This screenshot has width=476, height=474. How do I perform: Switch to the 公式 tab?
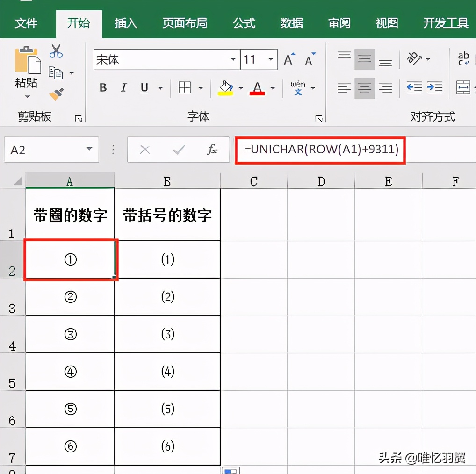click(244, 23)
